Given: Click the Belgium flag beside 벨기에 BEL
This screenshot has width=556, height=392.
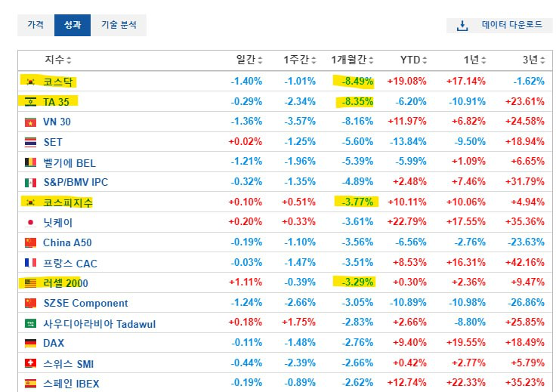Looking at the screenshot, I should [x=30, y=162].
